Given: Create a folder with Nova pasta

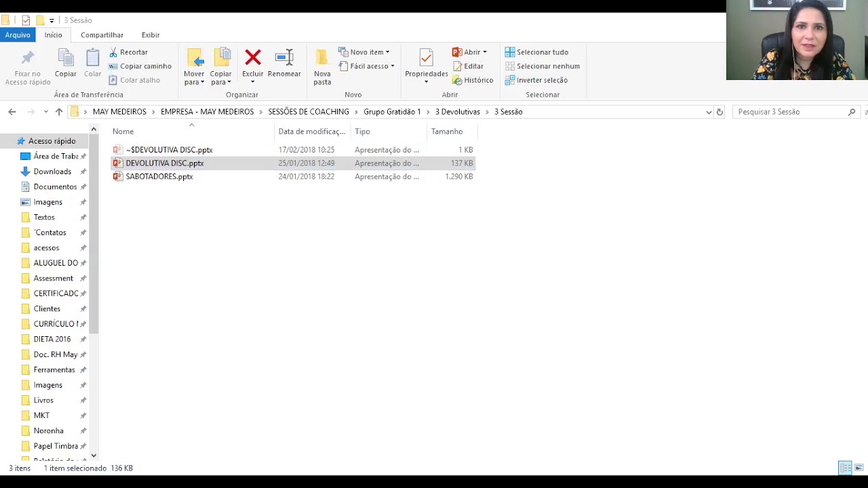Looking at the screenshot, I should pos(322,66).
